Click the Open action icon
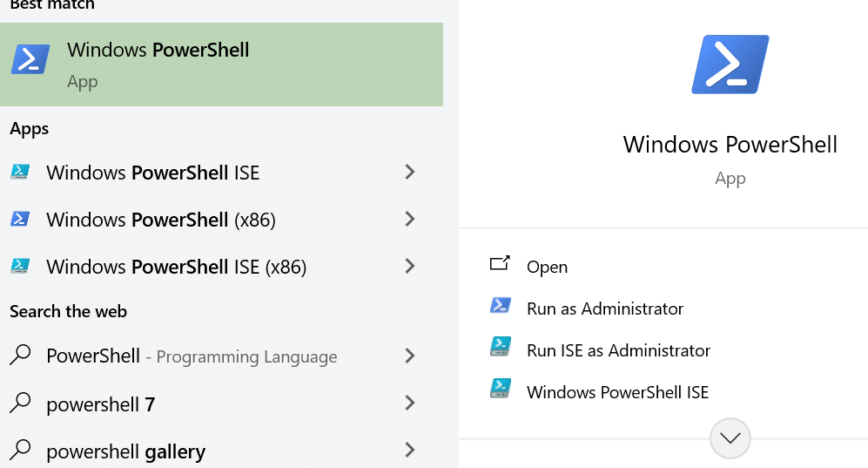 click(x=500, y=265)
